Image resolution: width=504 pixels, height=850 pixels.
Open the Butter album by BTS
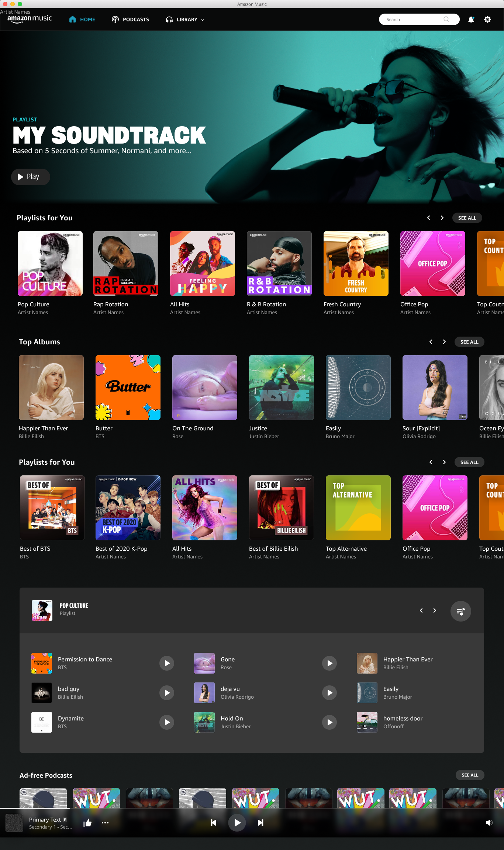128,388
